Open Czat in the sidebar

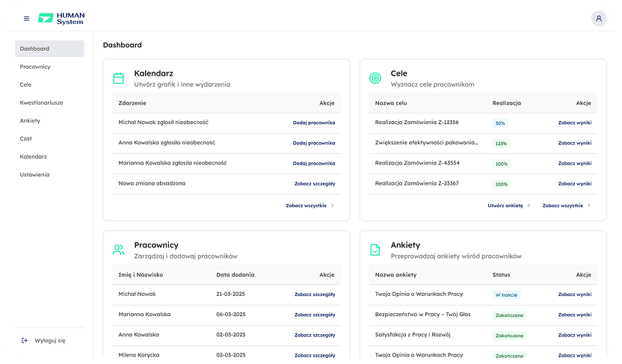point(25,138)
